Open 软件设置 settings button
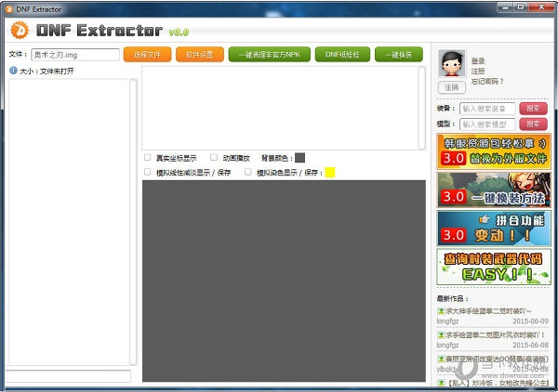The width and height of the screenshot is (558, 392). pyautogui.click(x=199, y=55)
